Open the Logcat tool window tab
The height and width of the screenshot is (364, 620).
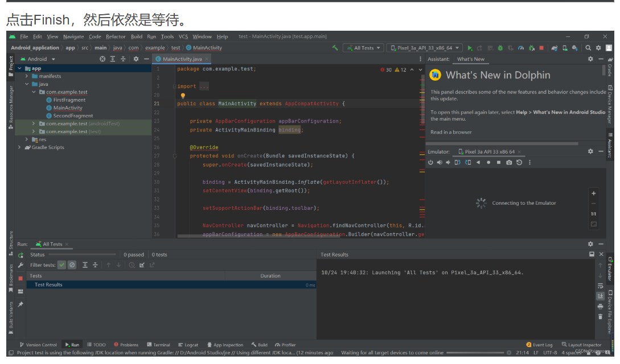coord(188,345)
